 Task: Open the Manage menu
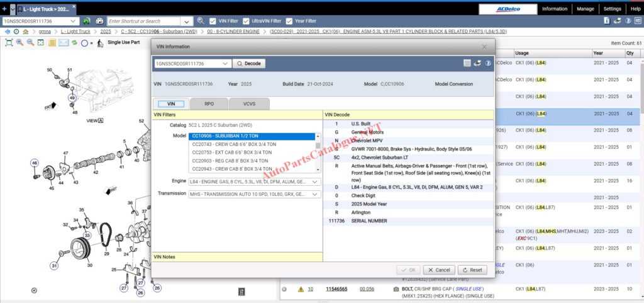586,9
